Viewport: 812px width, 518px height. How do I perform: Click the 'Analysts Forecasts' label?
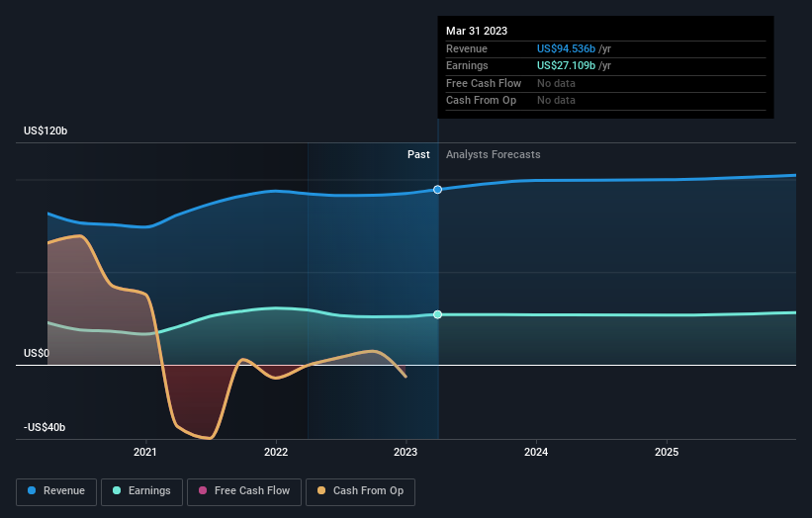click(493, 154)
